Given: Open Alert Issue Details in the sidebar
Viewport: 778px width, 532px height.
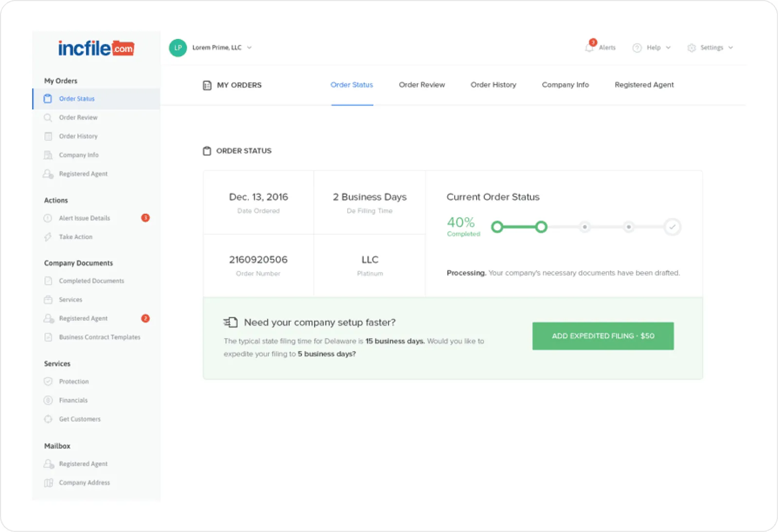Looking at the screenshot, I should coord(85,218).
